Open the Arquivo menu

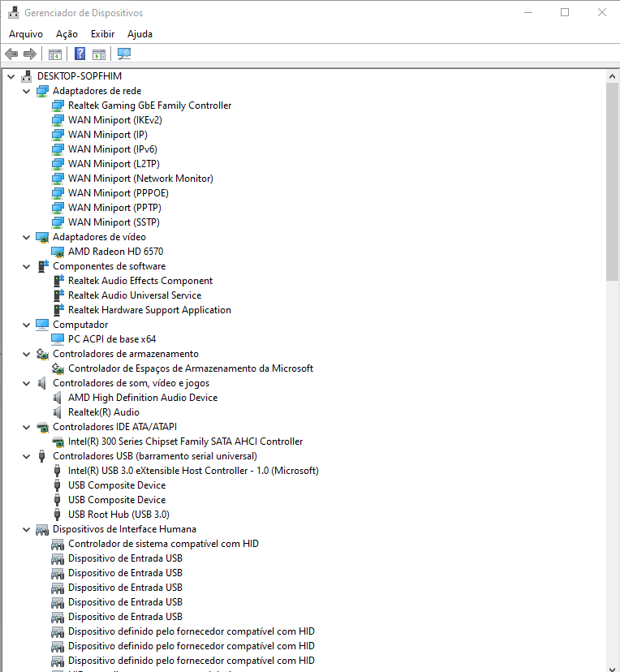[26, 34]
